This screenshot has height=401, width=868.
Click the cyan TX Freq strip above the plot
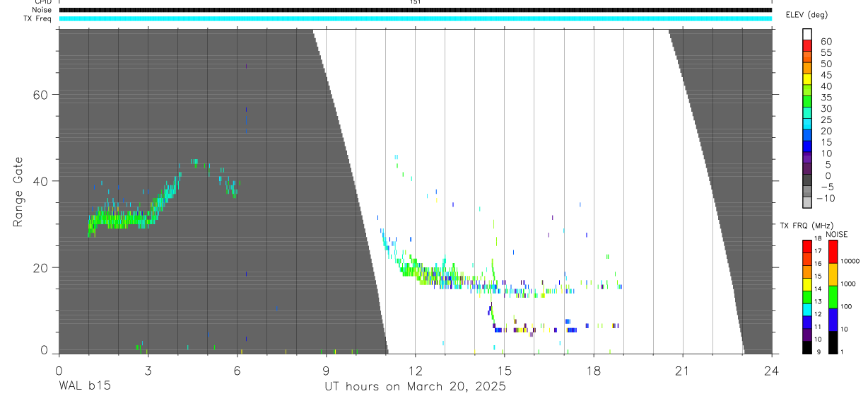pos(415,18)
